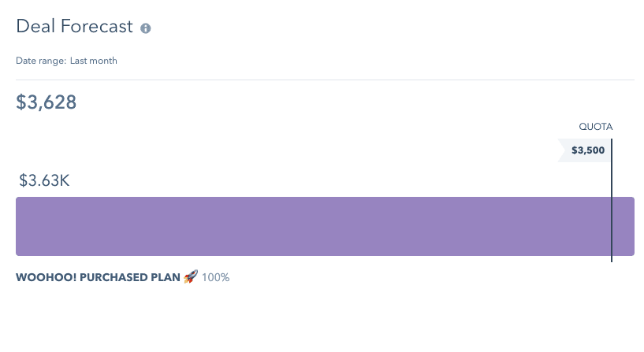Click the horizontal divider under the date range
Screen dimensions: 644x352
pos(326,80)
